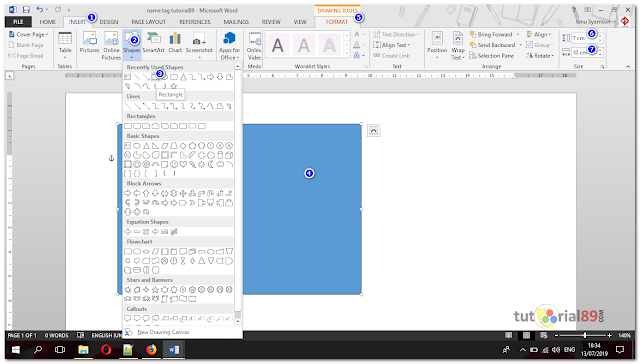Viewport: 640px width, 364px height.
Task: Choose the smiley face shape
Action: tap(174, 164)
